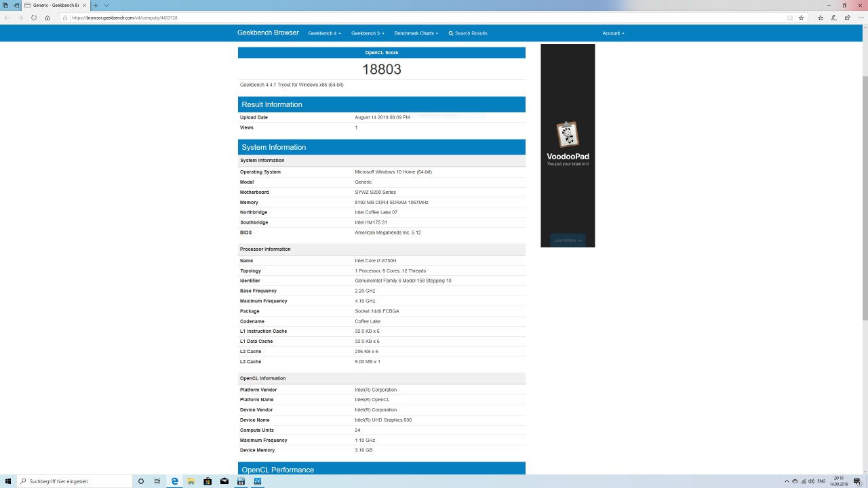Image resolution: width=868 pixels, height=488 pixels.
Task: Select L3 Cache 9.00 MB x 1
Action: coord(368,362)
